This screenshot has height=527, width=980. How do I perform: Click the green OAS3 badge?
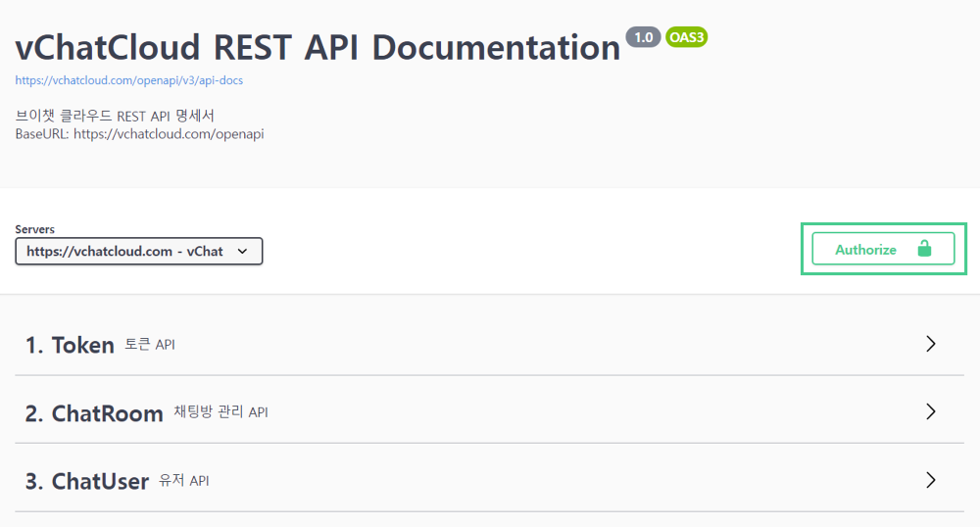[686, 37]
